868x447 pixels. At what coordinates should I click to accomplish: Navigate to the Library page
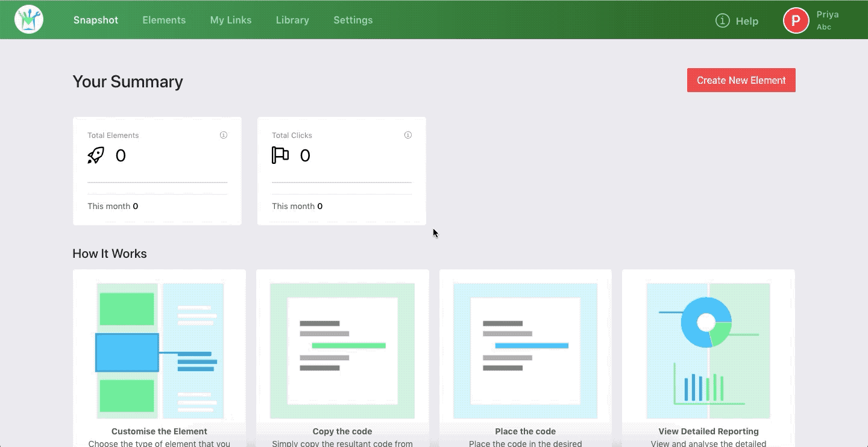[x=292, y=20]
